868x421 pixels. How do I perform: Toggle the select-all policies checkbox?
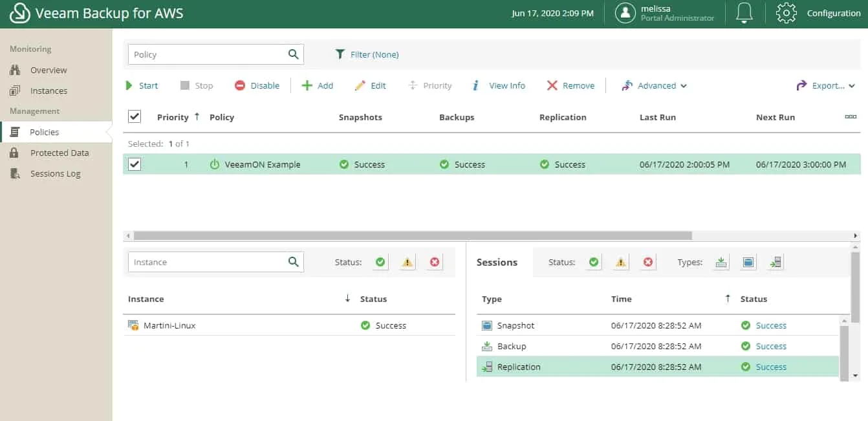pos(135,116)
